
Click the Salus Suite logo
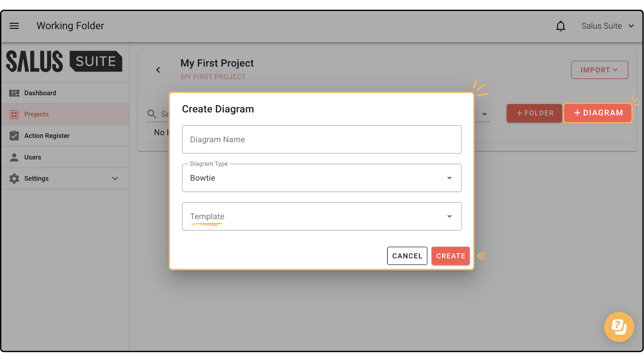64,61
